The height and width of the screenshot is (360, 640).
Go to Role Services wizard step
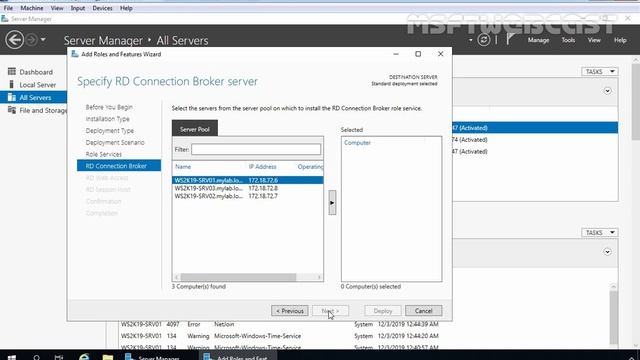click(104, 154)
